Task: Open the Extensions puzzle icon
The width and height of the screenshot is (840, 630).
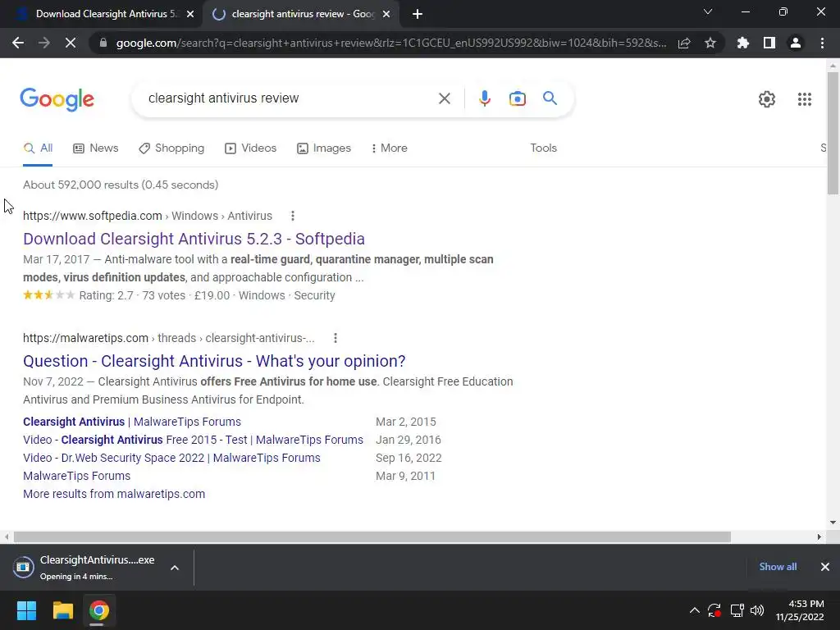Action: 743,43
